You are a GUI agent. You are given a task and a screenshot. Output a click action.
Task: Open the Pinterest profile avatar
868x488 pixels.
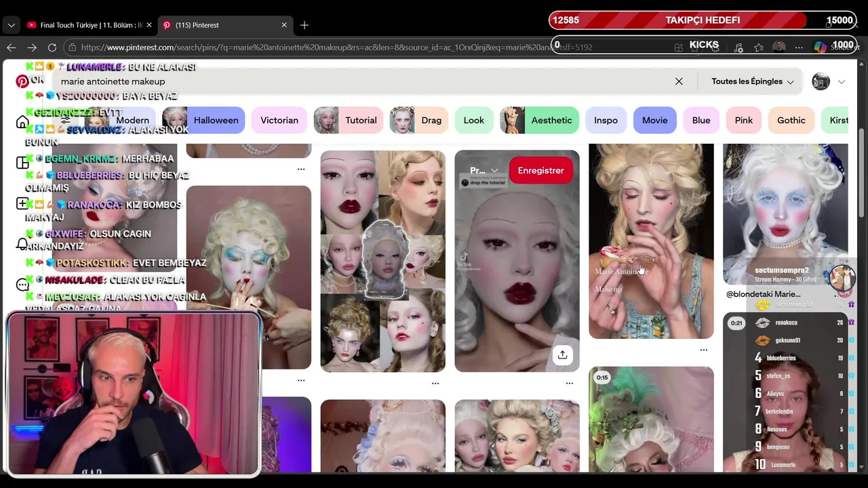point(821,81)
